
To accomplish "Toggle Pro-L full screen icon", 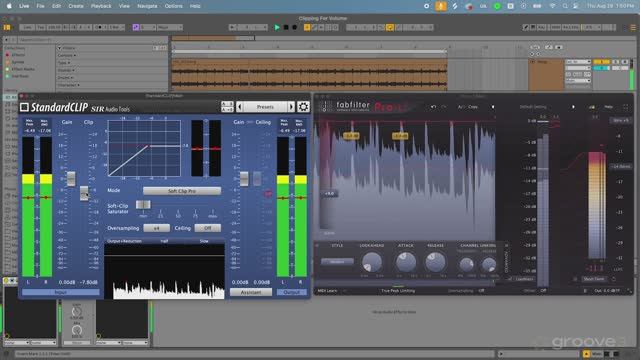I will pos(626,107).
